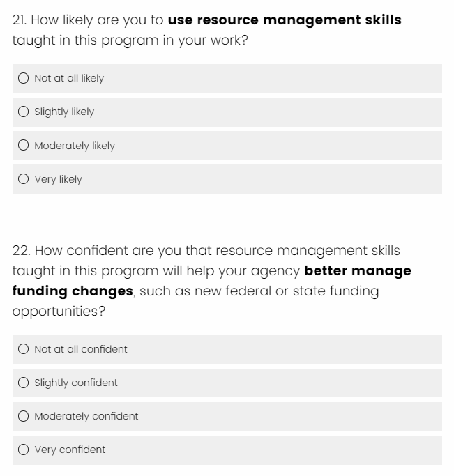This screenshot has width=454, height=476.
Task: Select the 'Not at all likely' radio button
Action: coord(24,78)
